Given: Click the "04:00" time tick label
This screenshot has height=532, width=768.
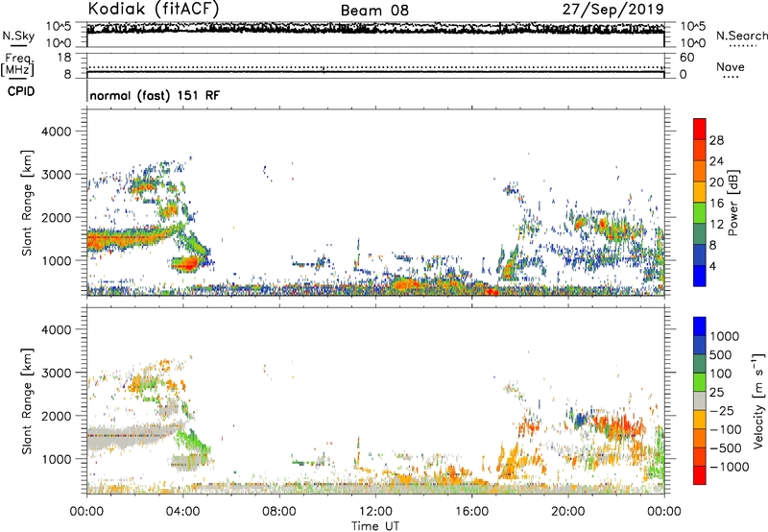Looking at the screenshot, I should 182,512.
